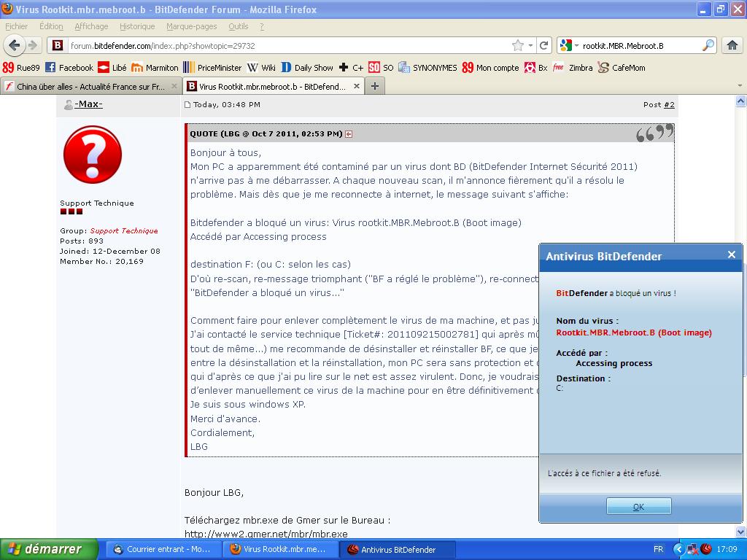This screenshot has height=560, width=747.
Task: Open the Bx bookmark
Action: [x=536, y=68]
